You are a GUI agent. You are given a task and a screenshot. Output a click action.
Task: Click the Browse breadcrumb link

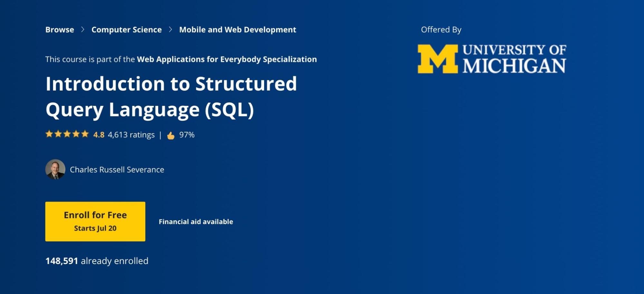[60, 30]
